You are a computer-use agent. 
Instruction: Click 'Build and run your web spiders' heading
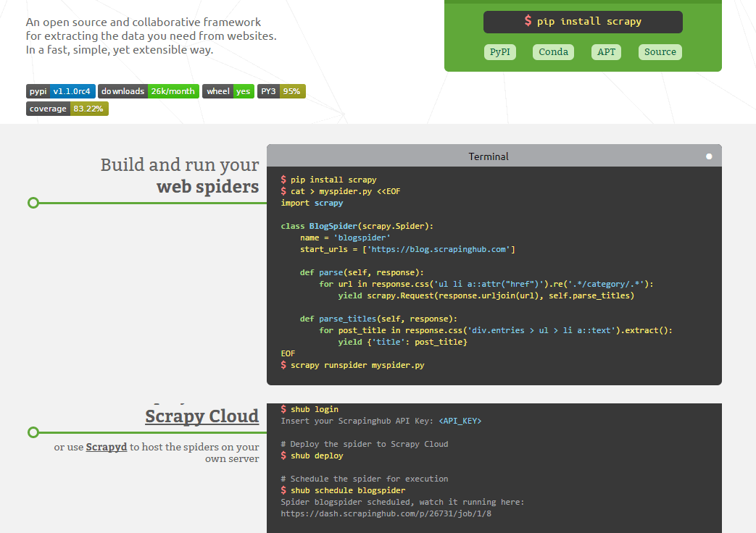[x=180, y=175]
